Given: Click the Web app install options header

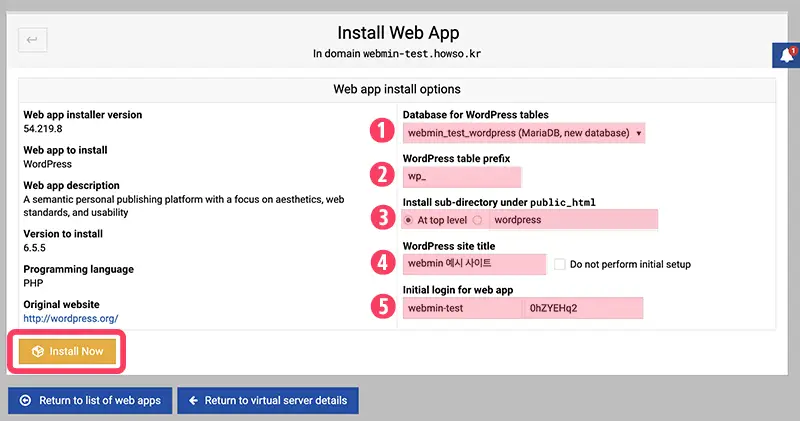Looking at the screenshot, I should point(397,89).
